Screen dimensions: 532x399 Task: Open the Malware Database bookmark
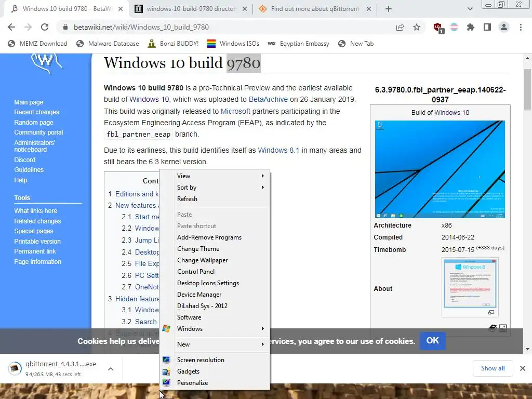pos(108,44)
